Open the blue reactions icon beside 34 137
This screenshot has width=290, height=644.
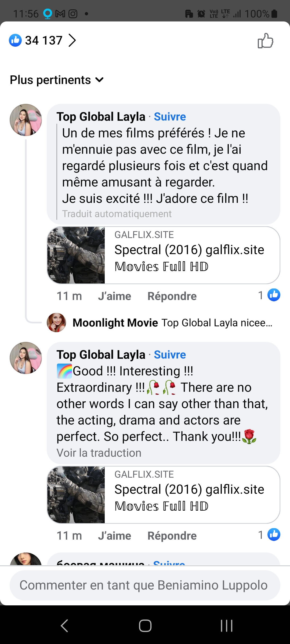pyautogui.click(x=15, y=40)
